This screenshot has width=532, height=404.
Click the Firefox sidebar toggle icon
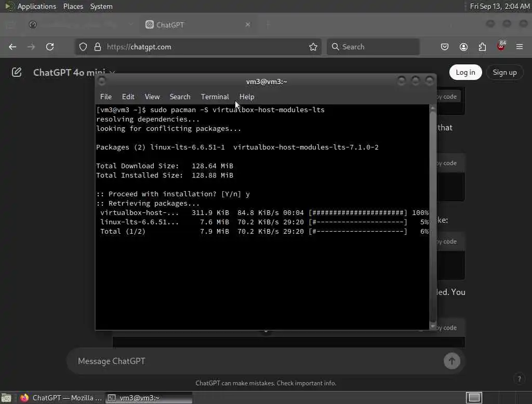[x=10, y=24]
